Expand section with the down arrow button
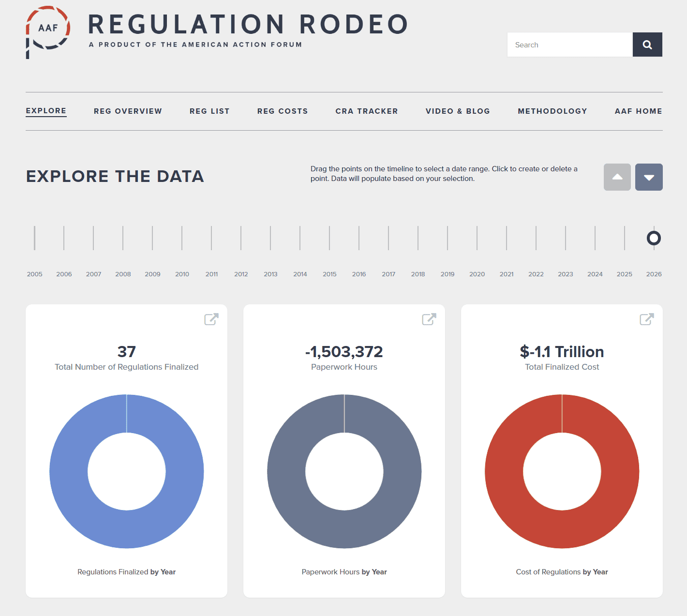 tap(649, 177)
